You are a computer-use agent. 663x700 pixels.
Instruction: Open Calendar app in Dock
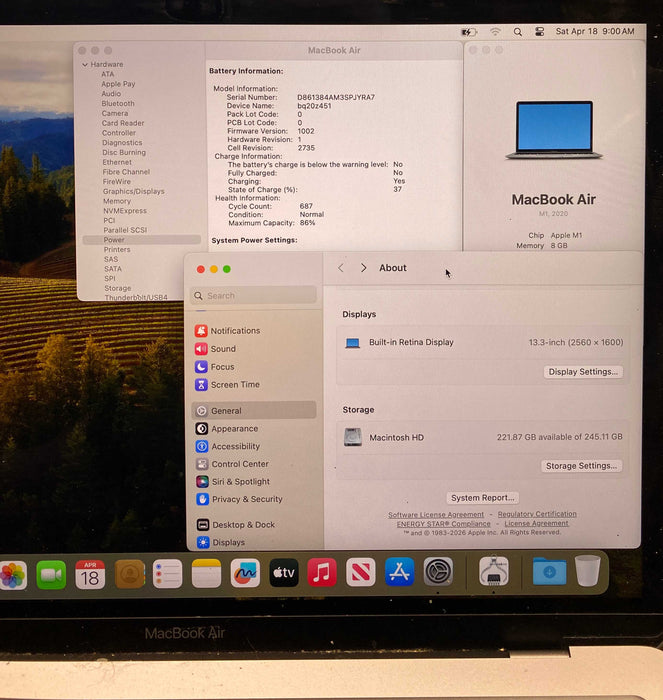(x=90, y=575)
